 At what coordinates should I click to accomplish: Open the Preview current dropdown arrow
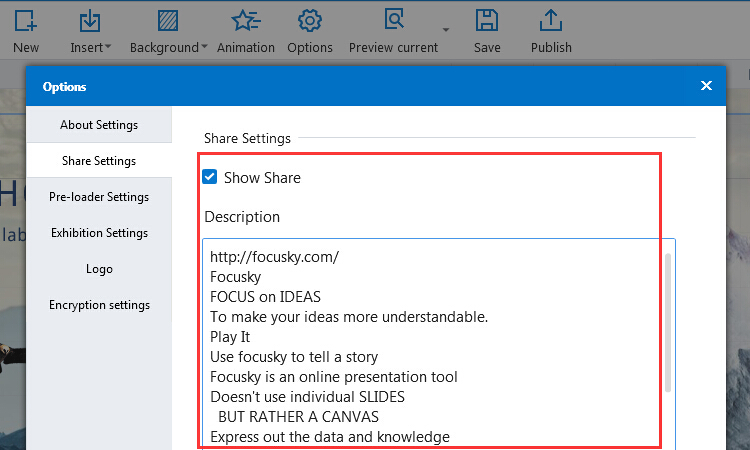(x=446, y=30)
